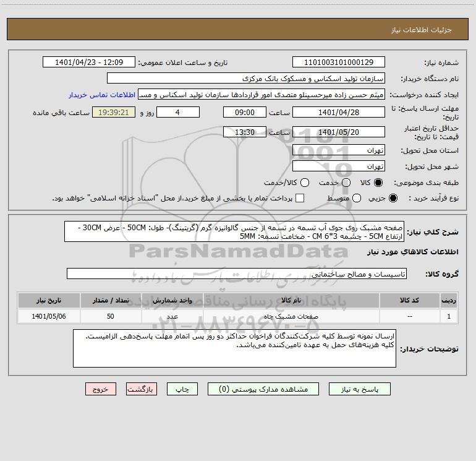Image resolution: width=476 pixels, height=461 pixels.
Task: Click the شرح کلی نیاز description box
Action: (234, 231)
